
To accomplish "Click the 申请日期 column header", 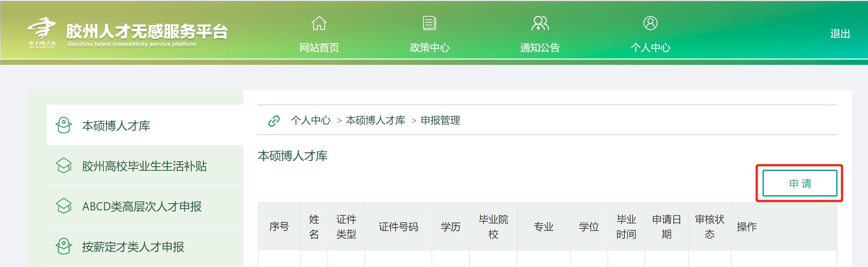I will [666, 227].
